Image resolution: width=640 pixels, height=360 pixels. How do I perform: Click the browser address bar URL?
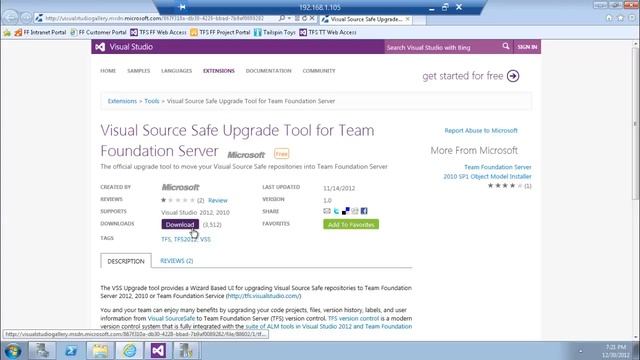click(155, 18)
